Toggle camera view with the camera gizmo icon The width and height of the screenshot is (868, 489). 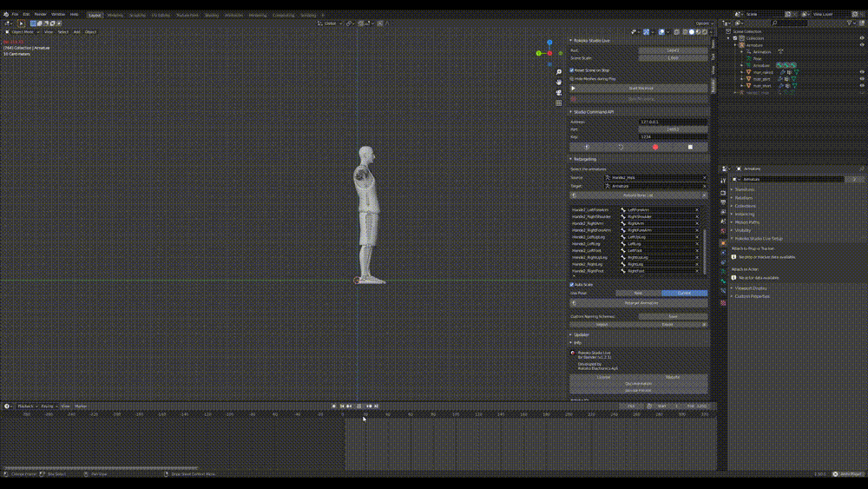[558, 92]
